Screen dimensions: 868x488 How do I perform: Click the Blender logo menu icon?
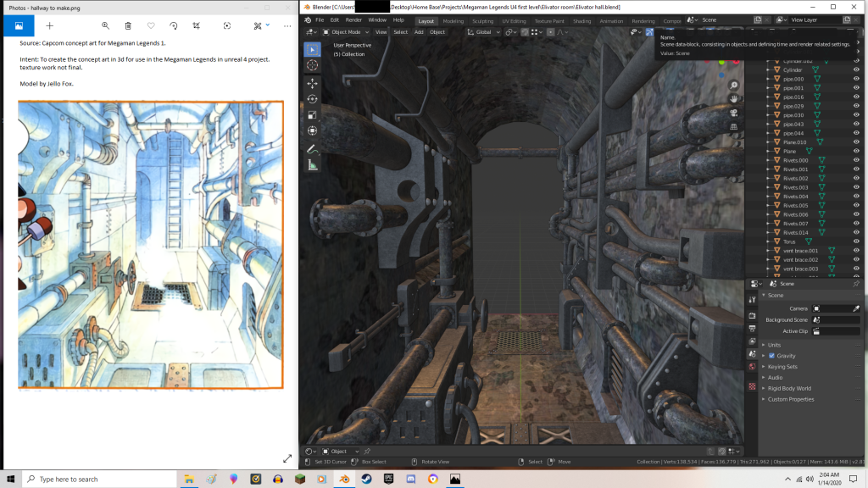(308, 20)
